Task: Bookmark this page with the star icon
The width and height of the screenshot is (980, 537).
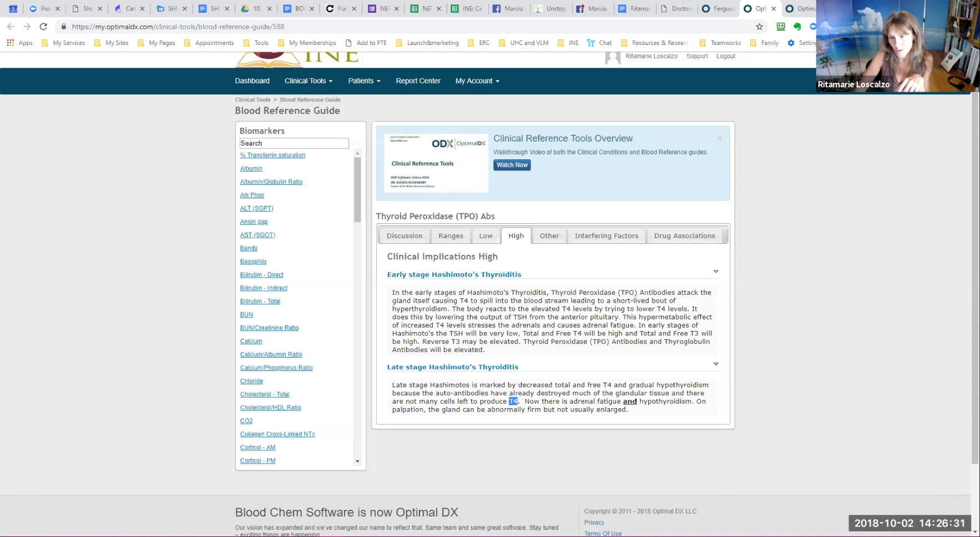Action: coord(759,27)
